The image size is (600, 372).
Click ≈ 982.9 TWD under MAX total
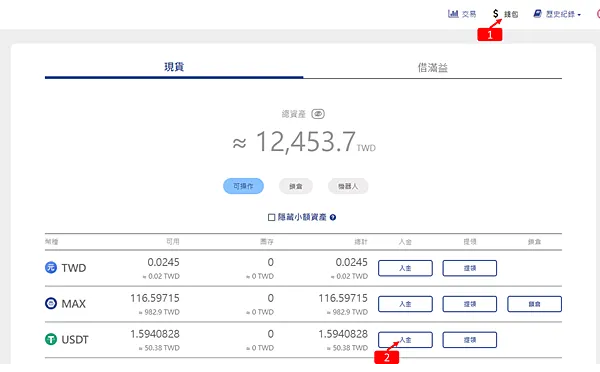click(x=347, y=312)
